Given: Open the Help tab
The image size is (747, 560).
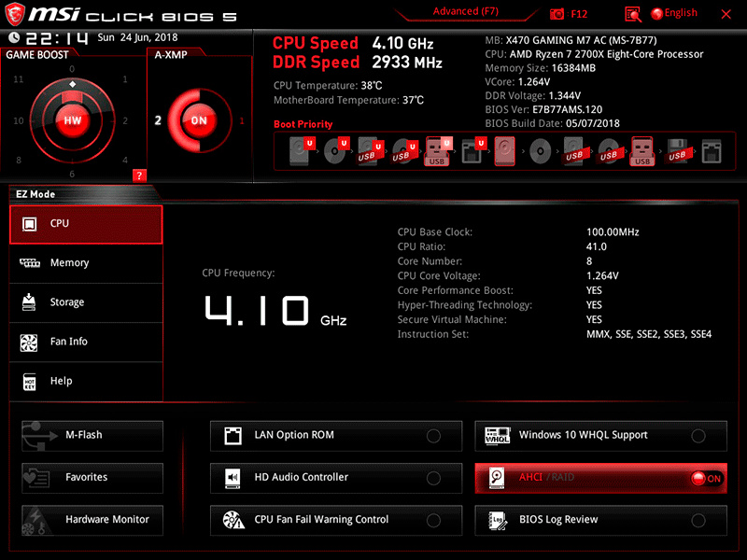Looking at the screenshot, I should tap(86, 382).
